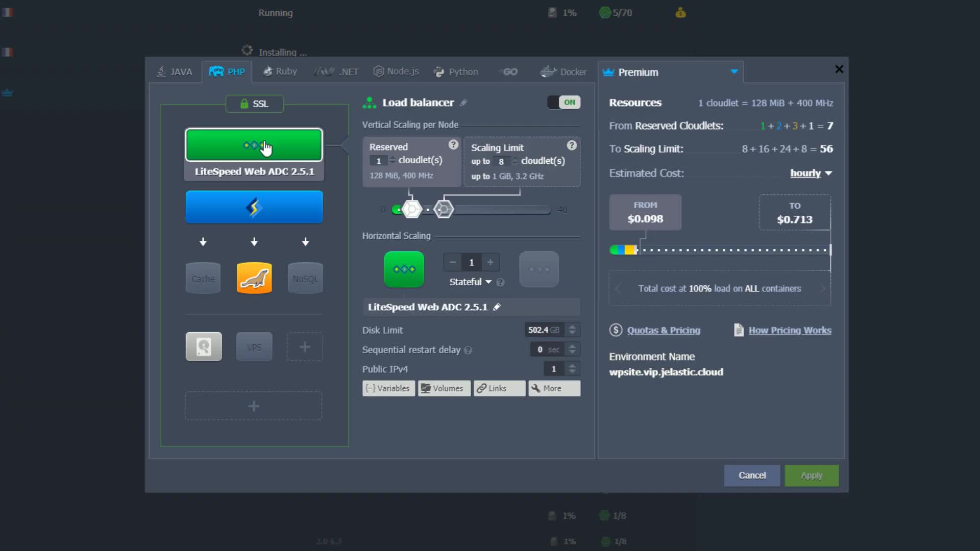Change estimated cost period from hourly
Viewport: 980px width, 551px height.
pyautogui.click(x=811, y=173)
